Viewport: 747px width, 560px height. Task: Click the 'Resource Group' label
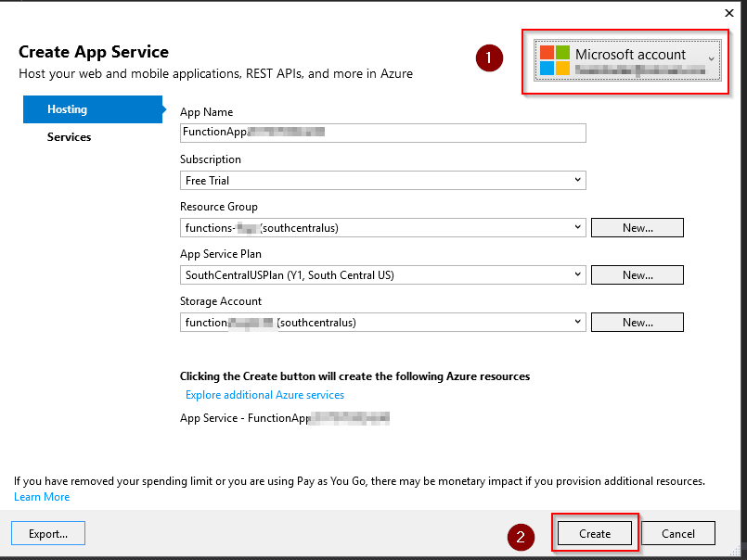pyautogui.click(x=219, y=207)
